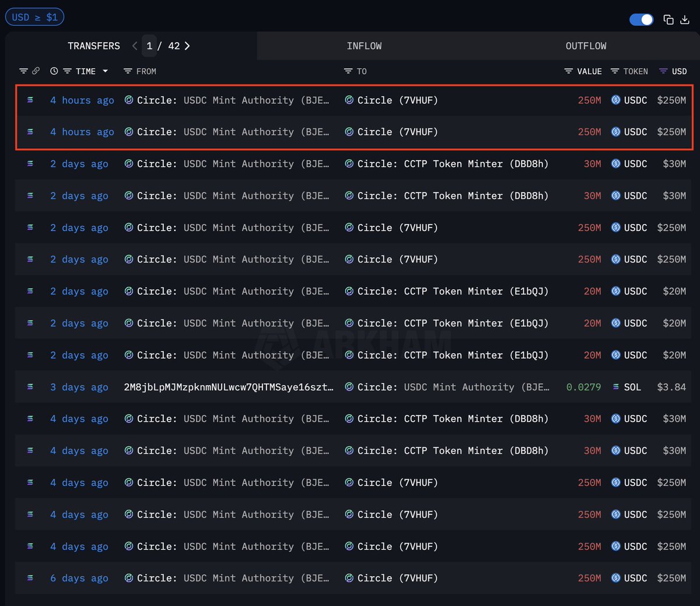
Task: Click the SOL token icon
Action: tap(615, 387)
